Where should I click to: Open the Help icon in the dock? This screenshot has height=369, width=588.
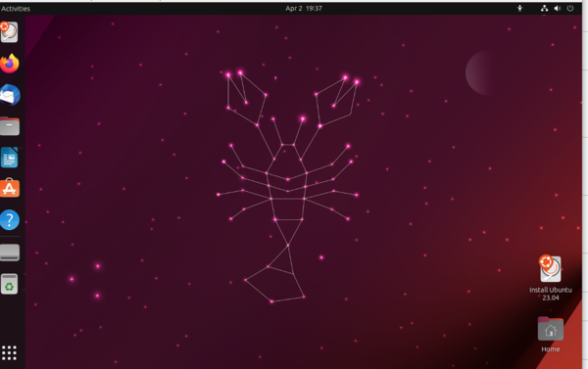coord(10,220)
